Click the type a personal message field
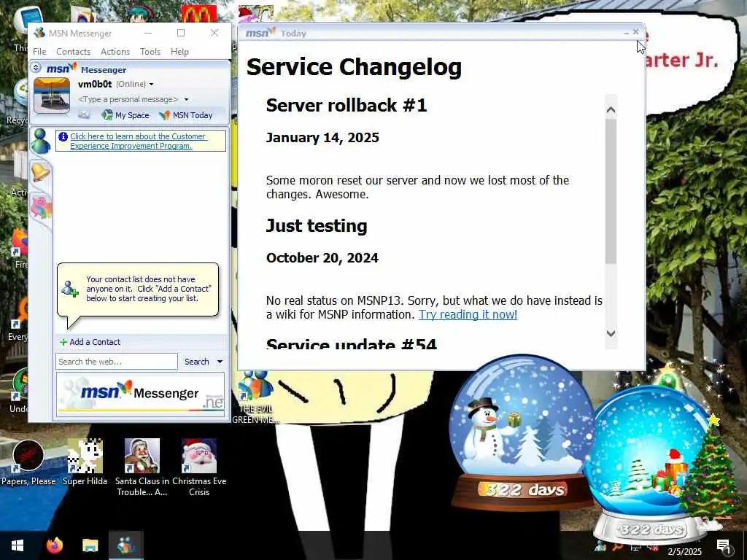Screen dimensions: 747x560 (128, 99)
